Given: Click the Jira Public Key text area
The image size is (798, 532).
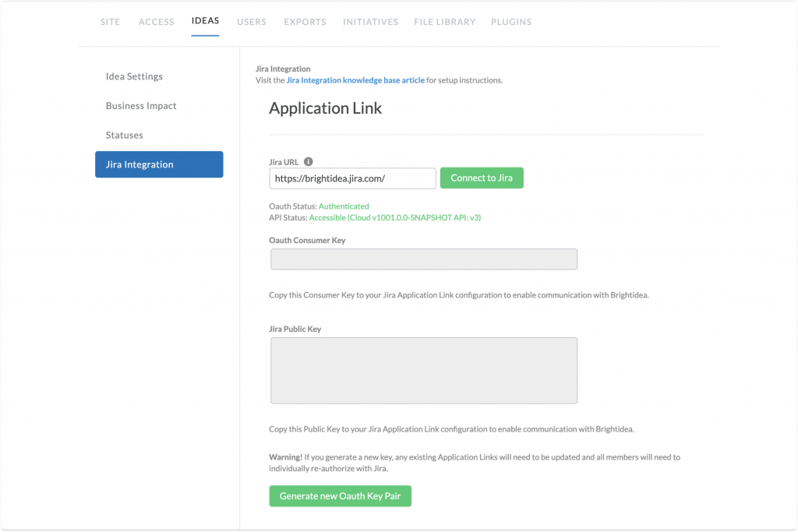Looking at the screenshot, I should pos(423,369).
